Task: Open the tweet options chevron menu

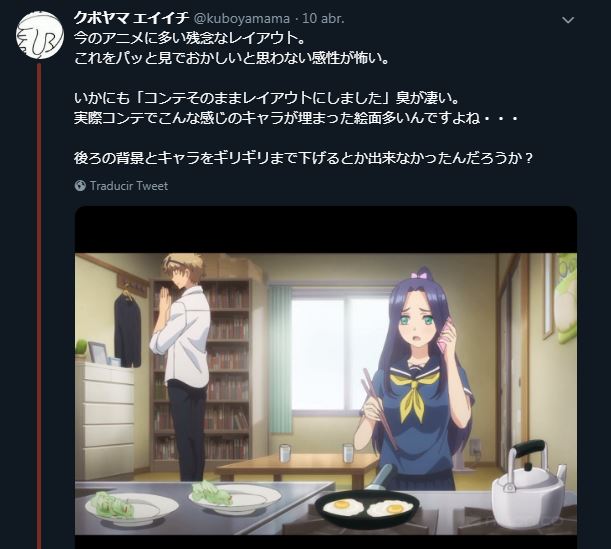Action: click(568, 20)
